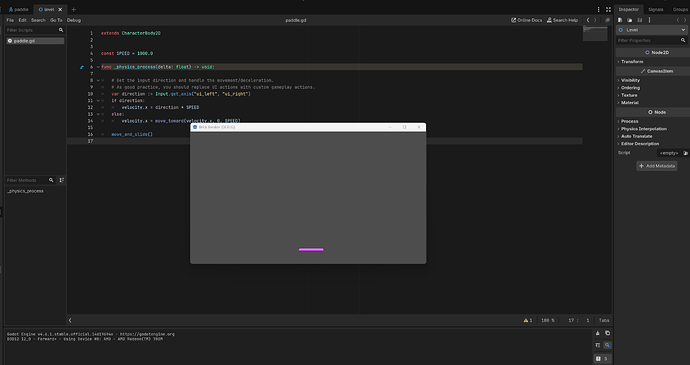The width and height of the screenshot is (690, 365).
Task: Expand the Texture section
Action: tap(629, 96)
